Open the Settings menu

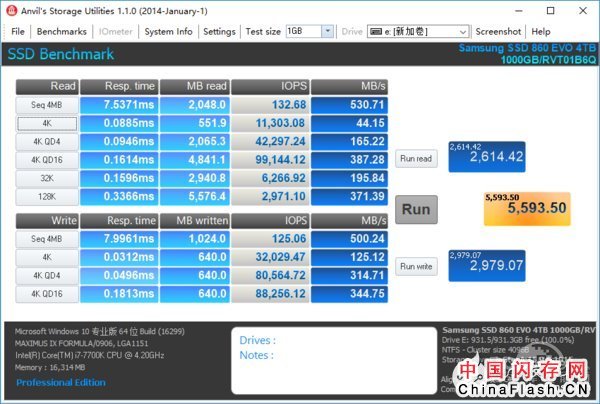click(x=219, y=31)
